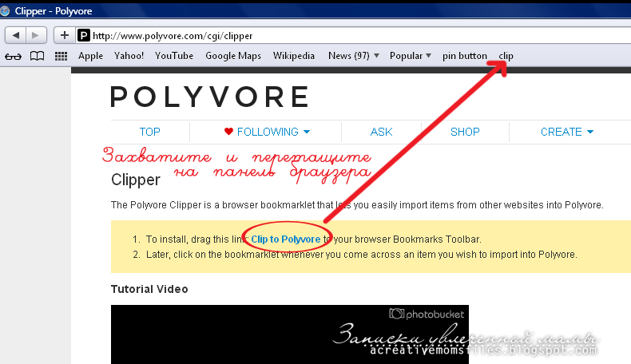Open the Wikipedia bookmark
The width and height of the screenshot is (631, 364).
coord(294,56)
